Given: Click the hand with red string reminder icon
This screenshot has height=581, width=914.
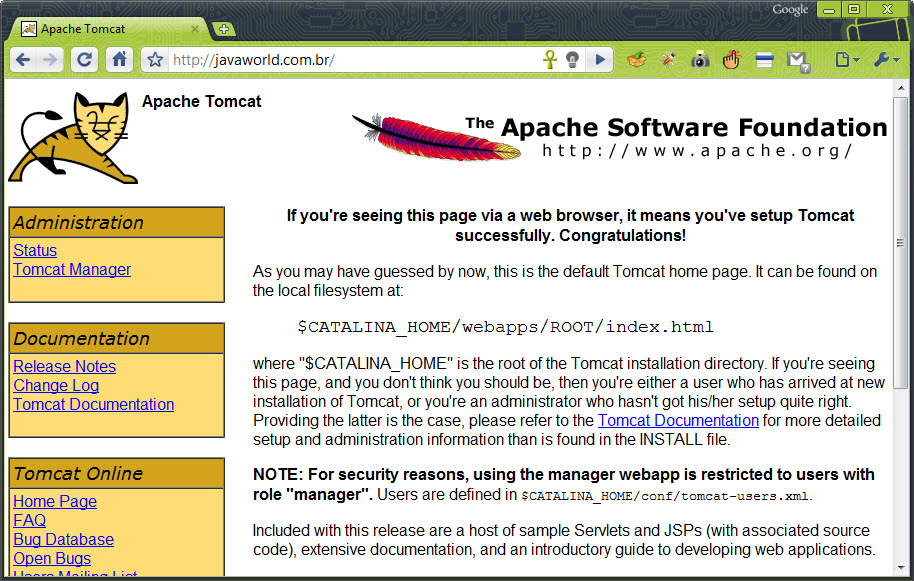Looking at the screenshot, I should (732, 59).
